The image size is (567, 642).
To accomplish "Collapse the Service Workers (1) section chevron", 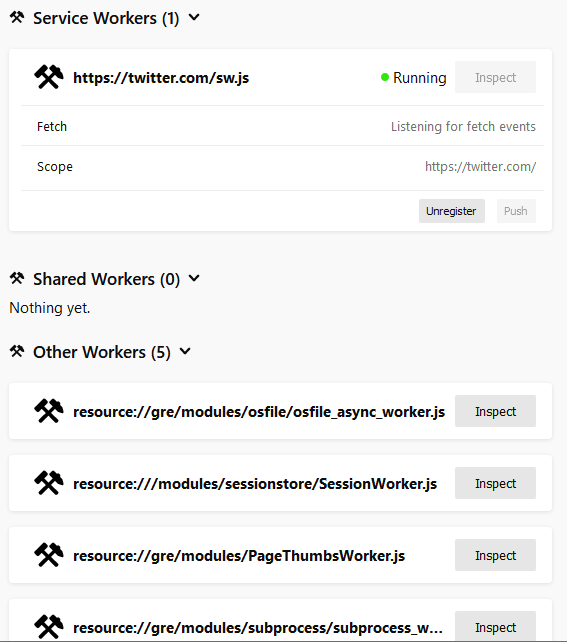I will (x=194, y=17).
